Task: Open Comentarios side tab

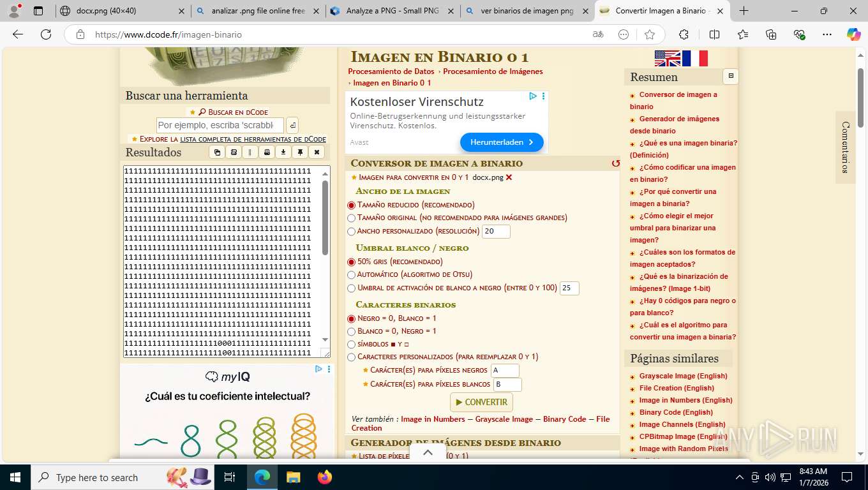Action: pyautogui.click(x=845, y=147)
